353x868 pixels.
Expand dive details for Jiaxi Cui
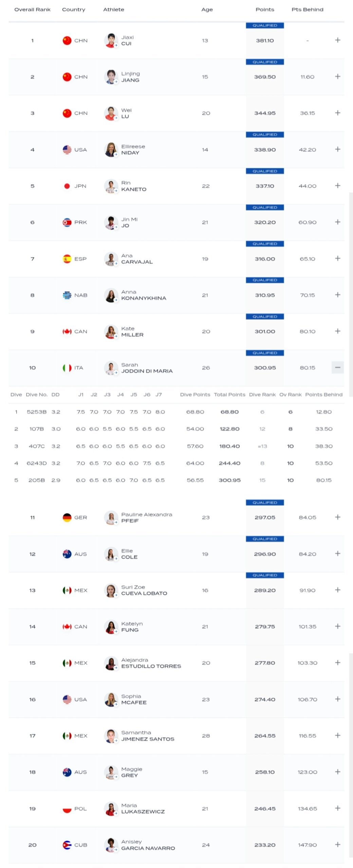pos(337,40)
